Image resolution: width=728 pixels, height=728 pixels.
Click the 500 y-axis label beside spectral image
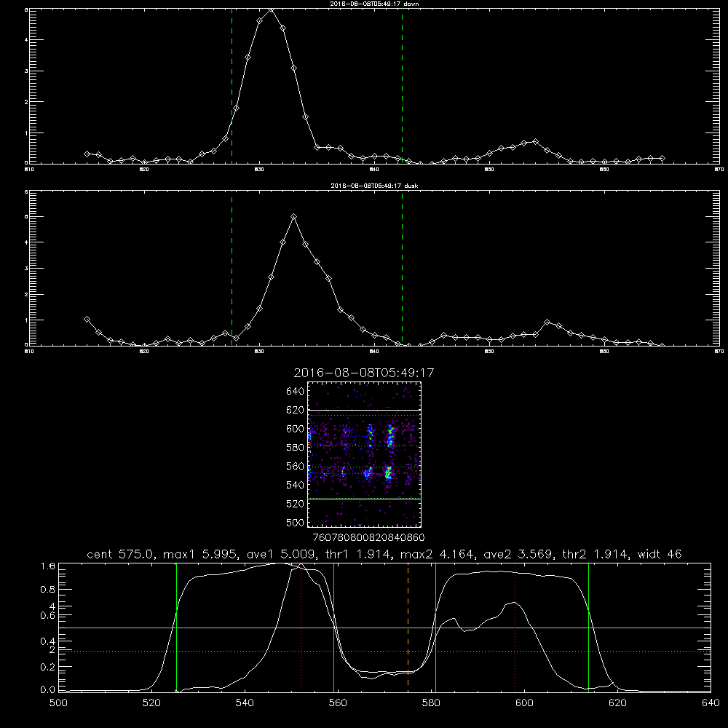[295, 523]
